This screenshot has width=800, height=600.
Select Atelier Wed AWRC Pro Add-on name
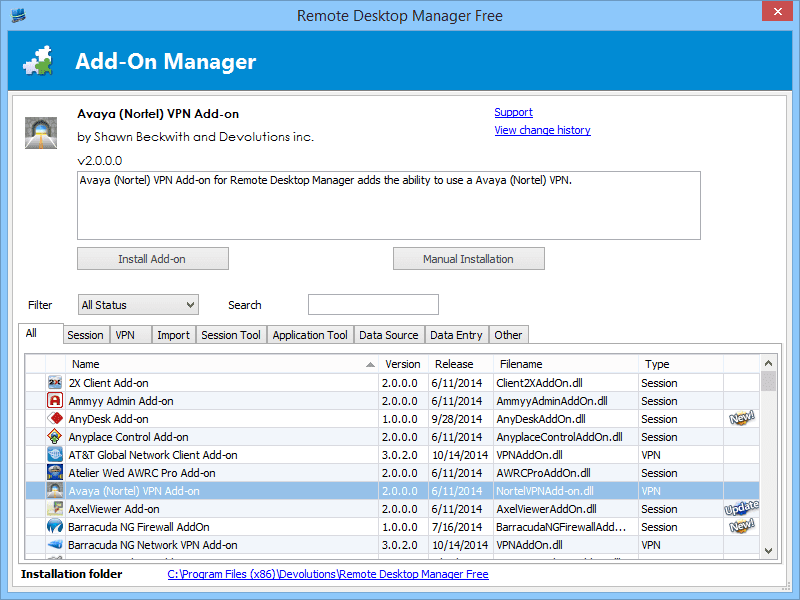[x=142, y=473]
